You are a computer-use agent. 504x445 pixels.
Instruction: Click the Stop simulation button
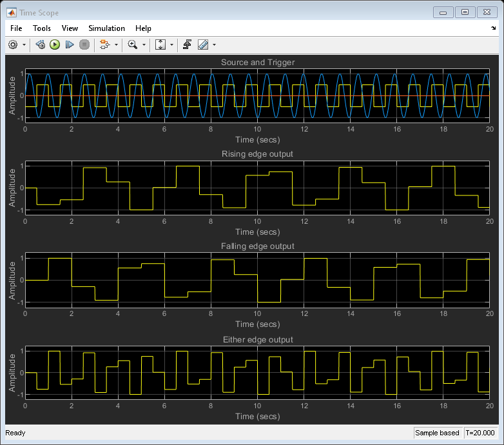pyautogui.click(x=84, y=44)
